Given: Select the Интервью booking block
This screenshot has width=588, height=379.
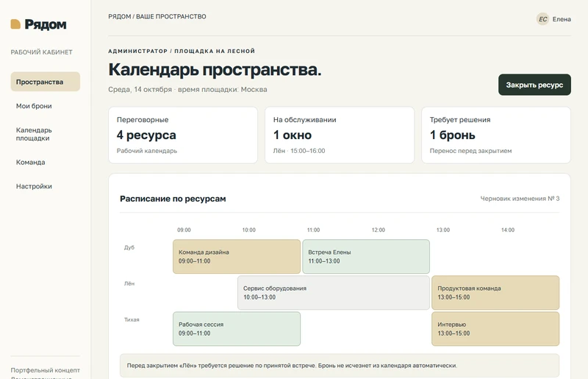Looking at the screenshot, I should point(495,329).
